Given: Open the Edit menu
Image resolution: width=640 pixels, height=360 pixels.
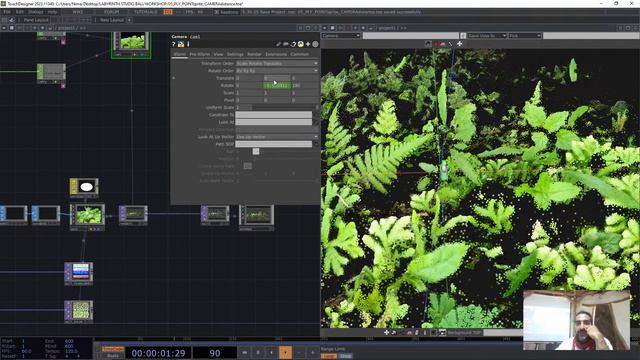Looking at the screenshot, I should pos(20,12).
